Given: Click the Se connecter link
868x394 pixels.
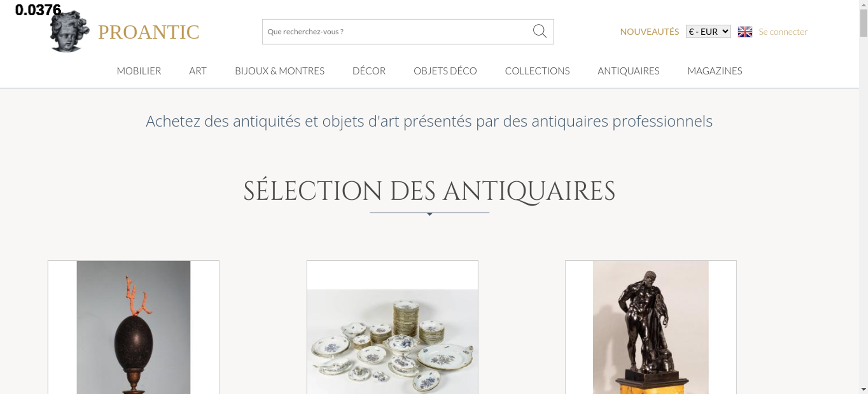Looking at the screenshot, I should click(x=783, y=32).
